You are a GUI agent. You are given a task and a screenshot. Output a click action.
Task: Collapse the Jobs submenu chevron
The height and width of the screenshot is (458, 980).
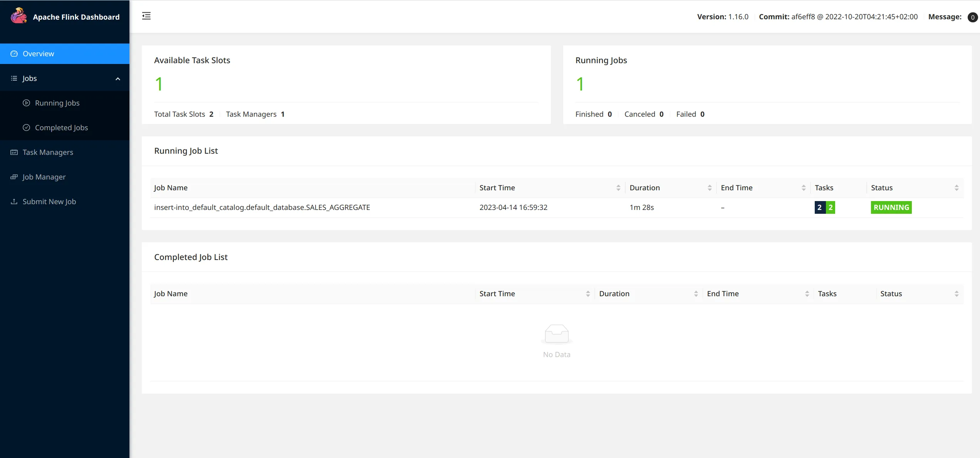[118, 79]
